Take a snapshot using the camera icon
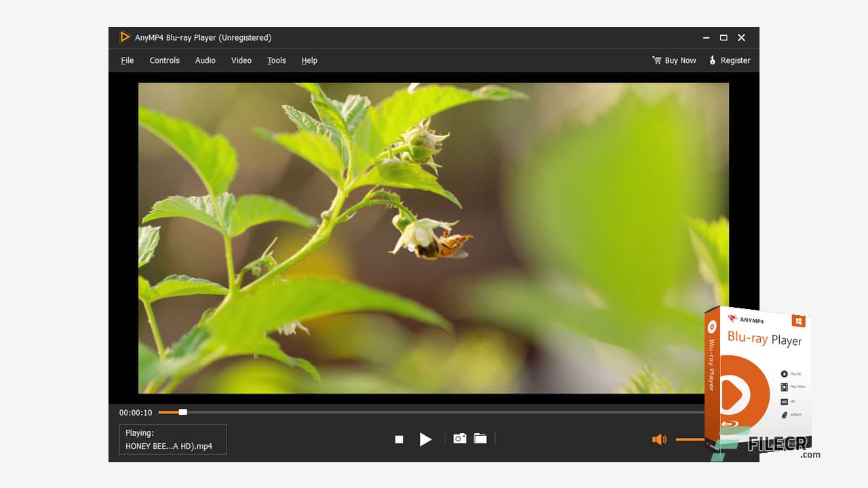This screenshot has height=488, width=868. pos(460,439)
